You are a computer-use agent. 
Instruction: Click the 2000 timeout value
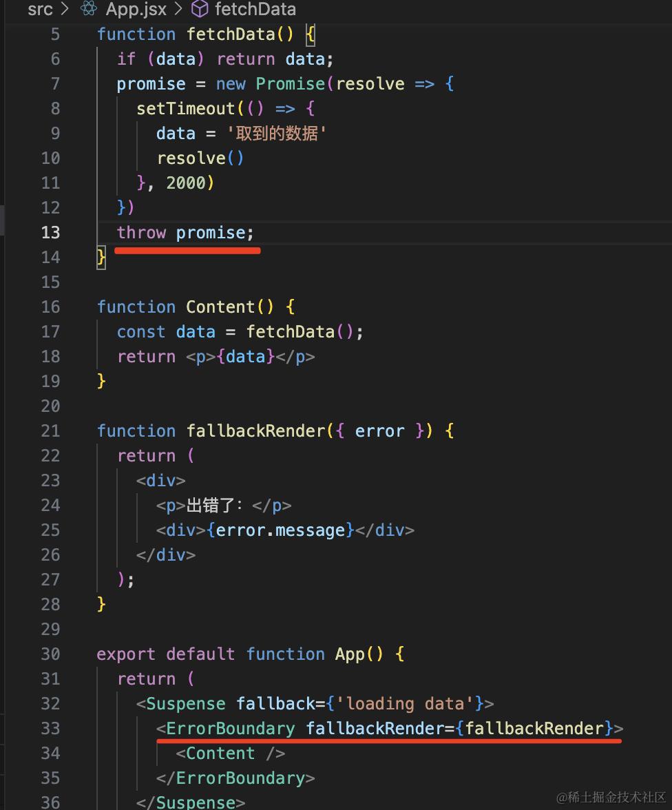(185, 183)
